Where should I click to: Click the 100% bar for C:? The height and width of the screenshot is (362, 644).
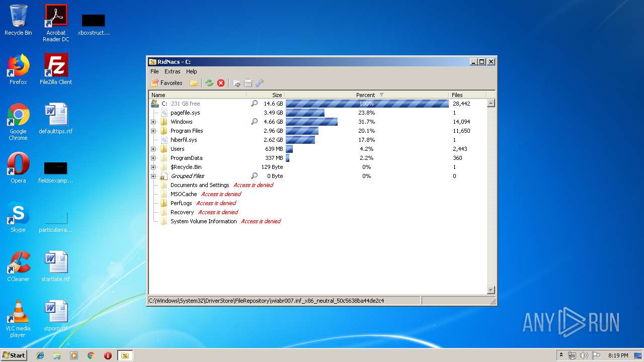[x=367, y=104]
